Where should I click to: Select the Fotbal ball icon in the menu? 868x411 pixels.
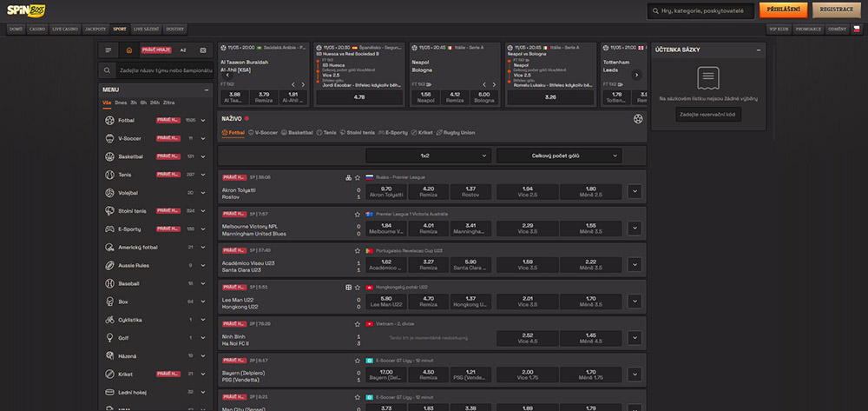pyautogui.click(x=109, y=120)
